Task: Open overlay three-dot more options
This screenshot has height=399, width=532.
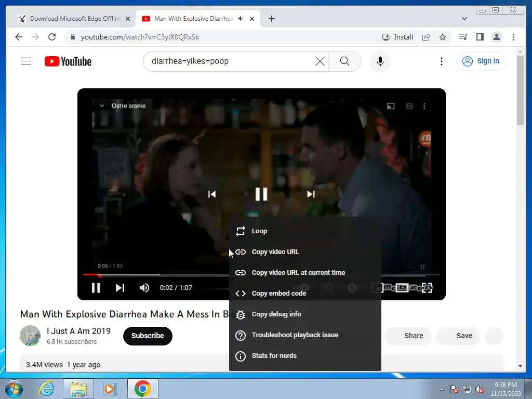Action: (424, 106)
